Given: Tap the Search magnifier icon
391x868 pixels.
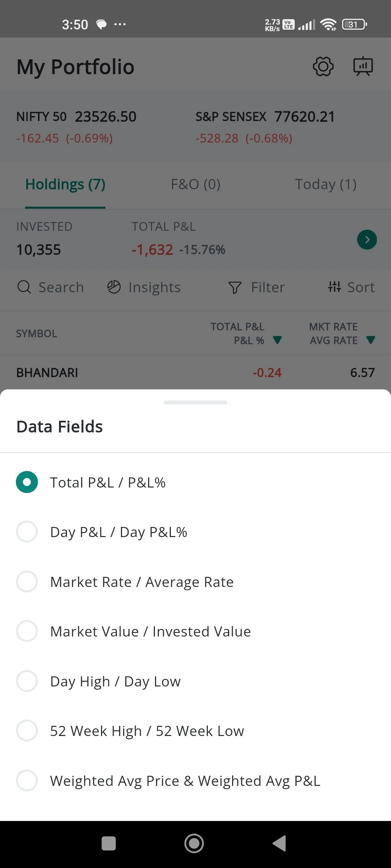Looking at the screenshot, I should (x=24, y=287).
